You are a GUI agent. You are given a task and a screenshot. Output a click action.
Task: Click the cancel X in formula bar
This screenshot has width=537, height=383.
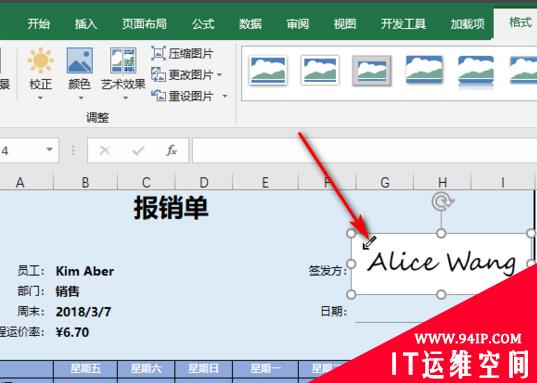coord(104,150)
